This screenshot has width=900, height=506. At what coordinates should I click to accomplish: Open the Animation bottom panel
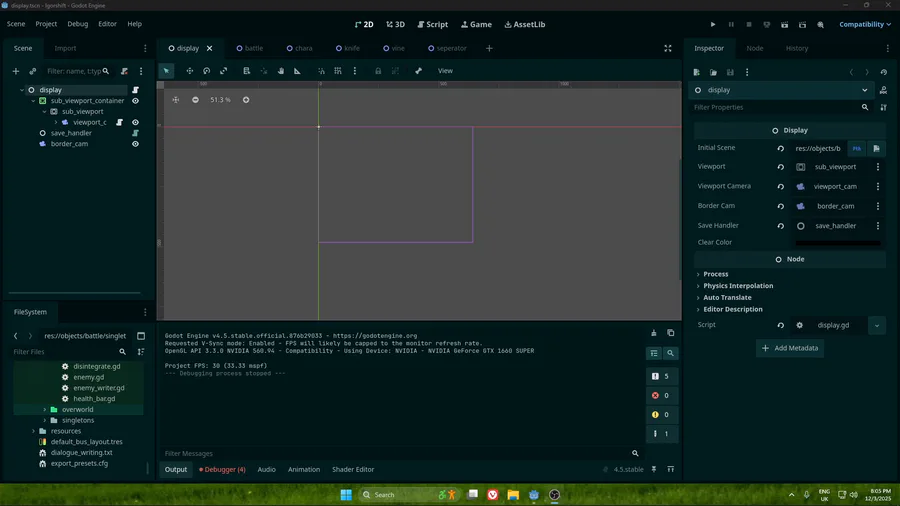[304, 469]
